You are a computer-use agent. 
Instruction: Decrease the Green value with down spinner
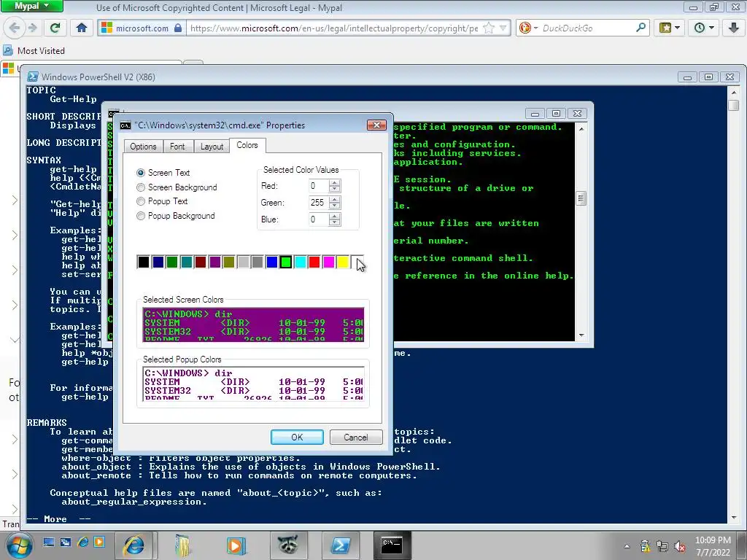coord(334,206)
